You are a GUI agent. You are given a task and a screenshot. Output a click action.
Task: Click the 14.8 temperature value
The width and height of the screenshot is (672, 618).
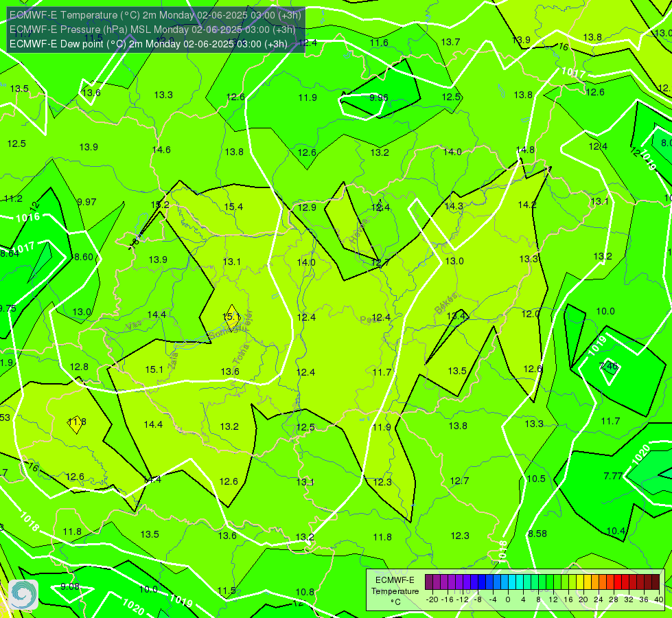[x=525, y=150]
